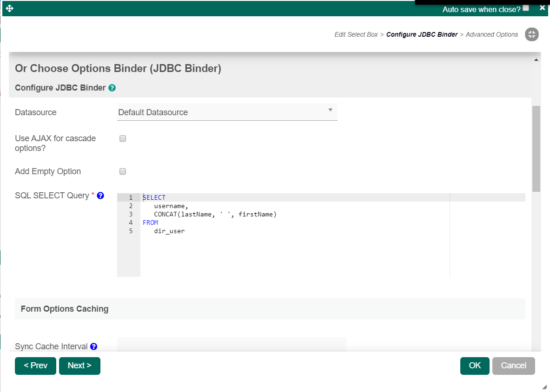Open help icon beside Configure JDBC Binder
This screenshot has width=550, height=392.
click(112, 88)
